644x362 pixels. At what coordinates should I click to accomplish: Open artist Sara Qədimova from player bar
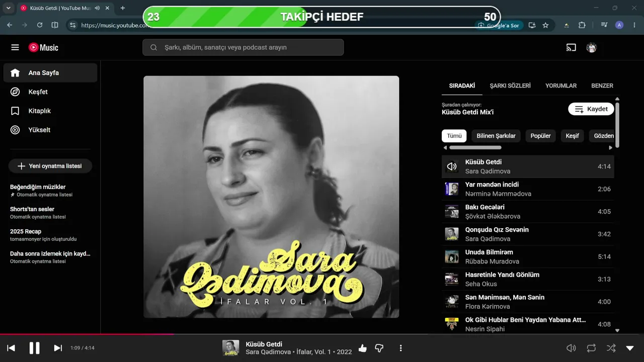coord(268,352)
